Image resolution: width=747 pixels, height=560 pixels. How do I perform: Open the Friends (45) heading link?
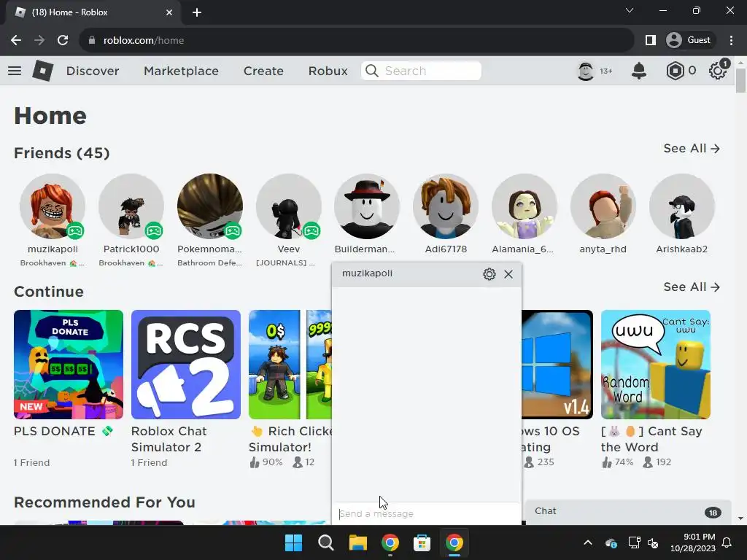[x=62, y=153]
